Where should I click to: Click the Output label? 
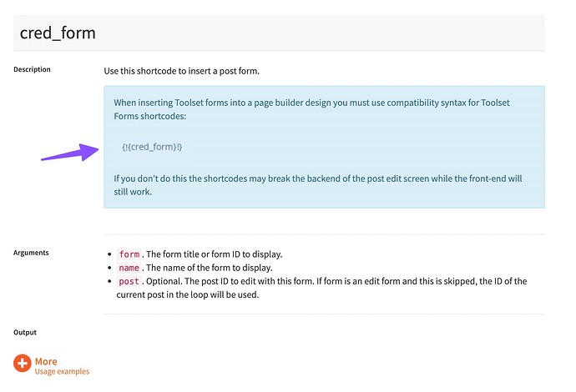[25, 332]
